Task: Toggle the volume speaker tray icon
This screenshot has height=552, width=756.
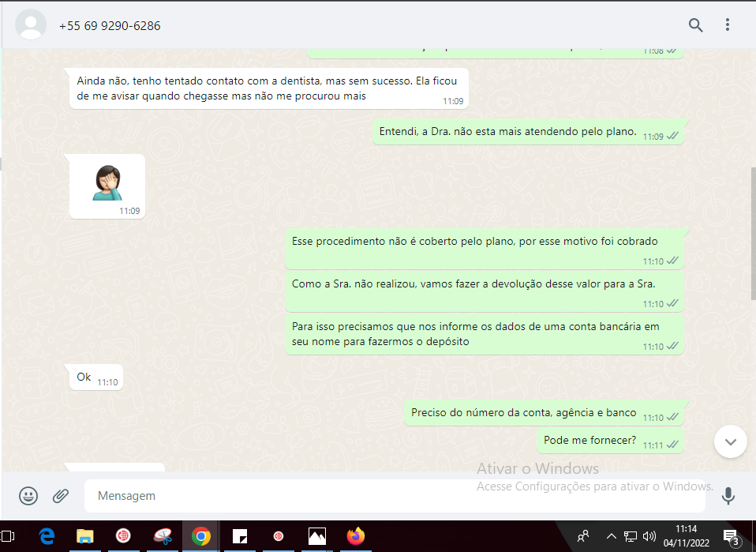Action: point(649,537)
